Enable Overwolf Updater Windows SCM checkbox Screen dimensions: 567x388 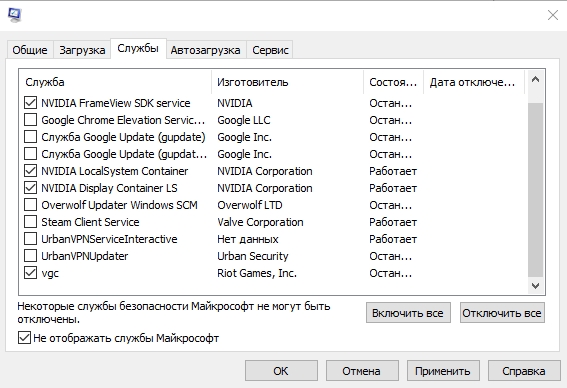[30, 205]
